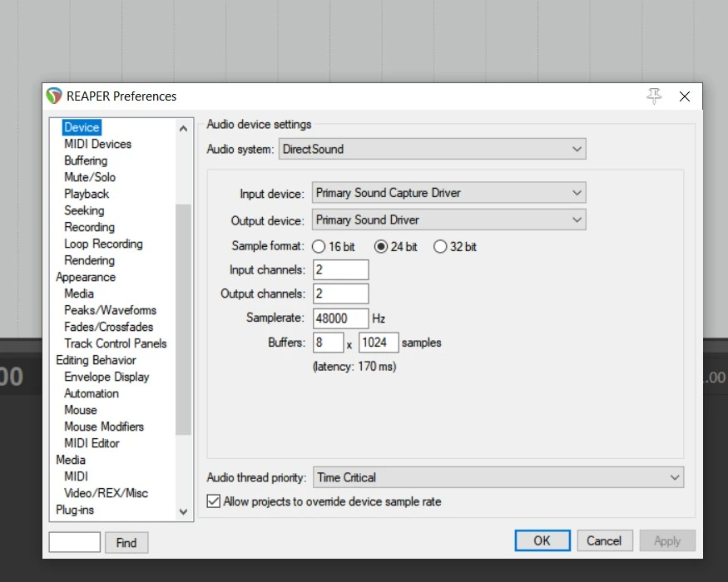Open Loop Recording preferences
728x582 pixels.
(x=103, y=244)
